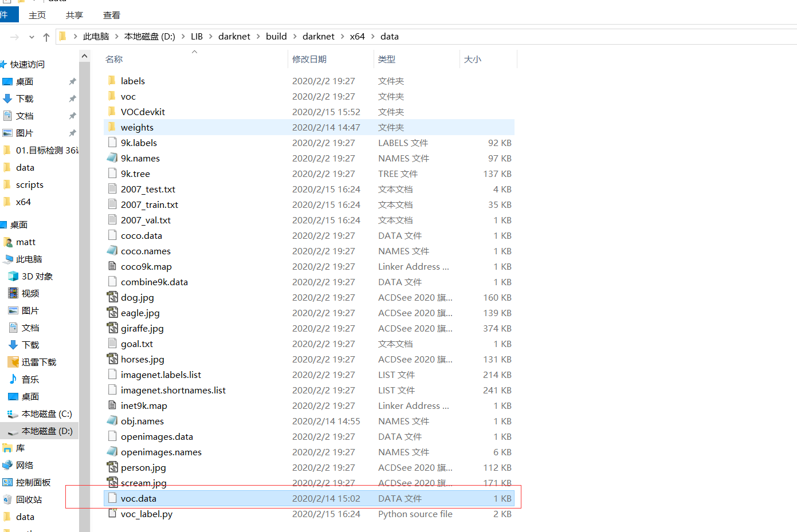Image resolution: width=797 pixels, height=532 pixels.
Task: Click the obj.names file icon
Action: 112,421
